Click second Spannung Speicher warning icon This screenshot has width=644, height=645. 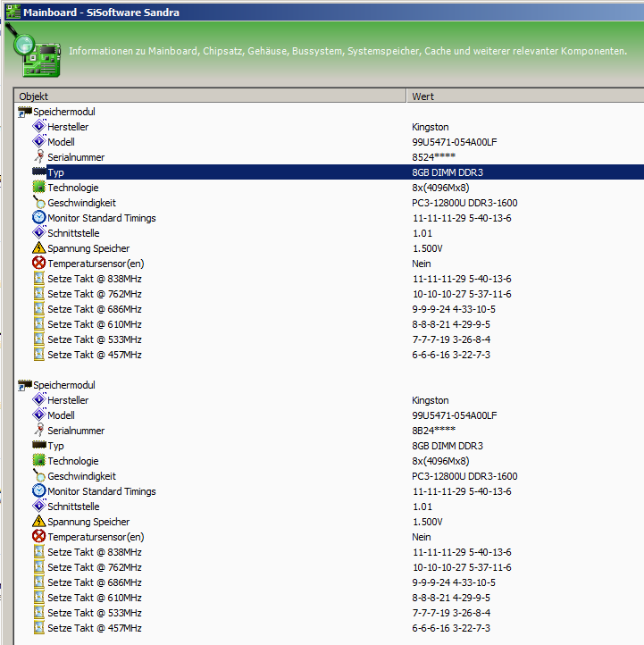tap(39, 521)
